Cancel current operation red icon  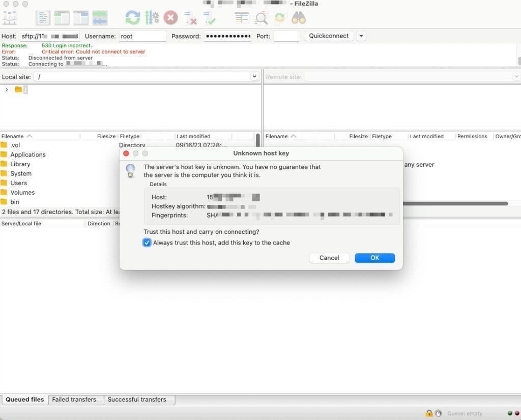point(171,18)
